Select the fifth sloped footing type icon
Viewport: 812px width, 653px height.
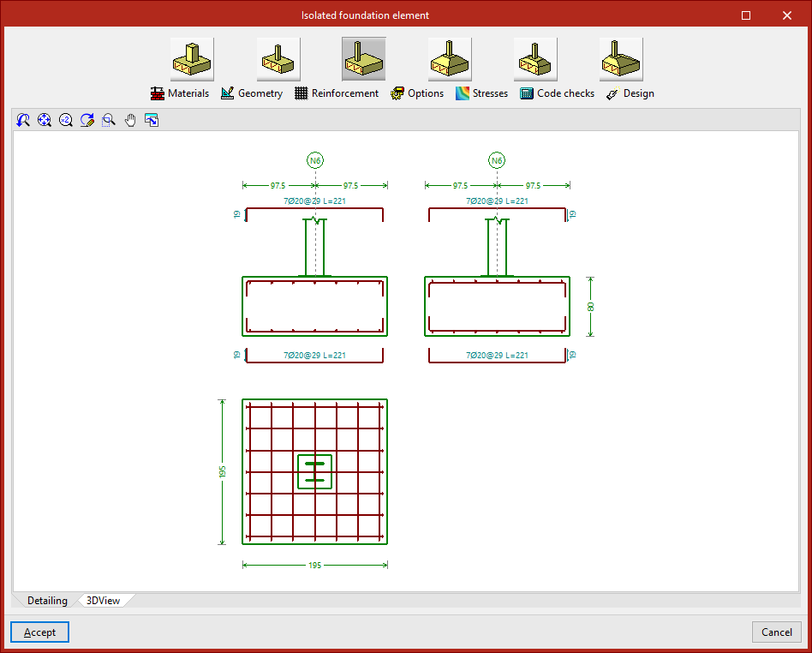tap(535, 59)
